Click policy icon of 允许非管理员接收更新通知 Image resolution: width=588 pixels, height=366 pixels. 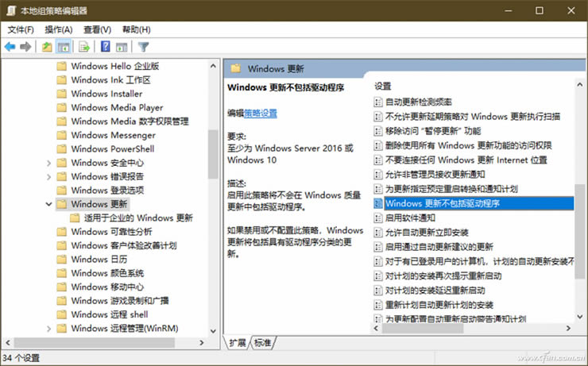tap(378, 175)
